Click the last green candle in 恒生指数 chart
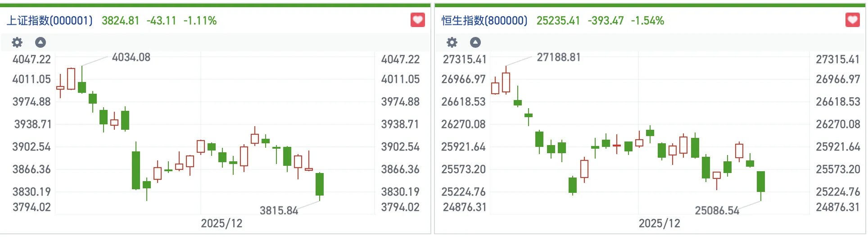 (761, 182)
